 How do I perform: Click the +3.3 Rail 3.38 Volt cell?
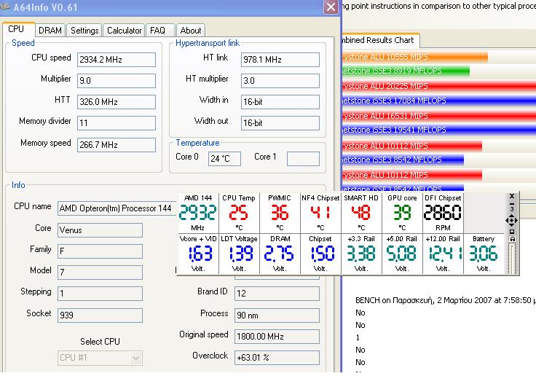[361, 254]
